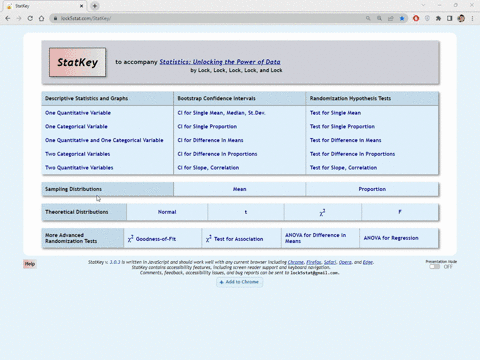Open Test for Slope, Correlation

343,168
